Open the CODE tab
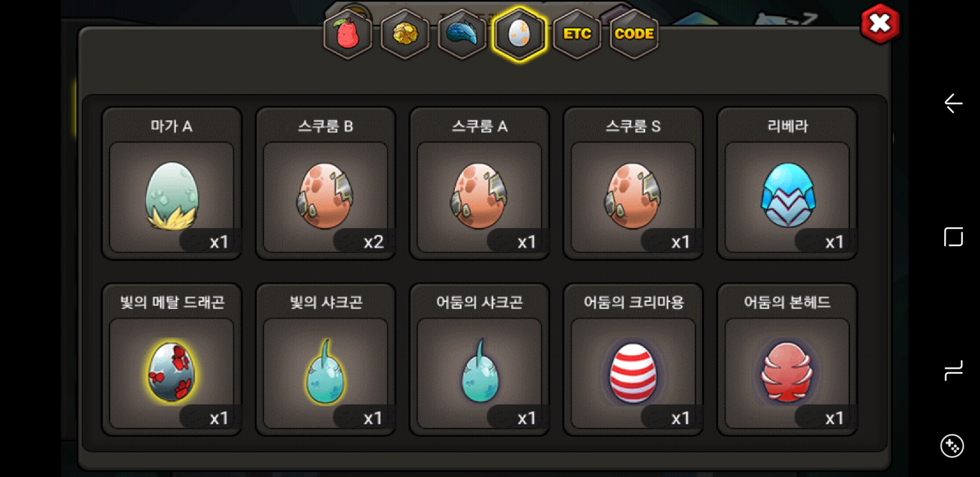Screen dimensions: 980x477 (634, 34)
